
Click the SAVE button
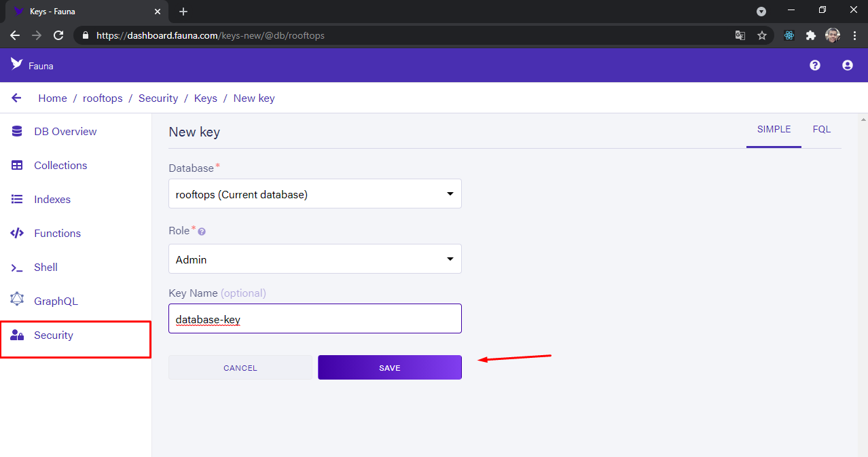click(x=390, y=367)
